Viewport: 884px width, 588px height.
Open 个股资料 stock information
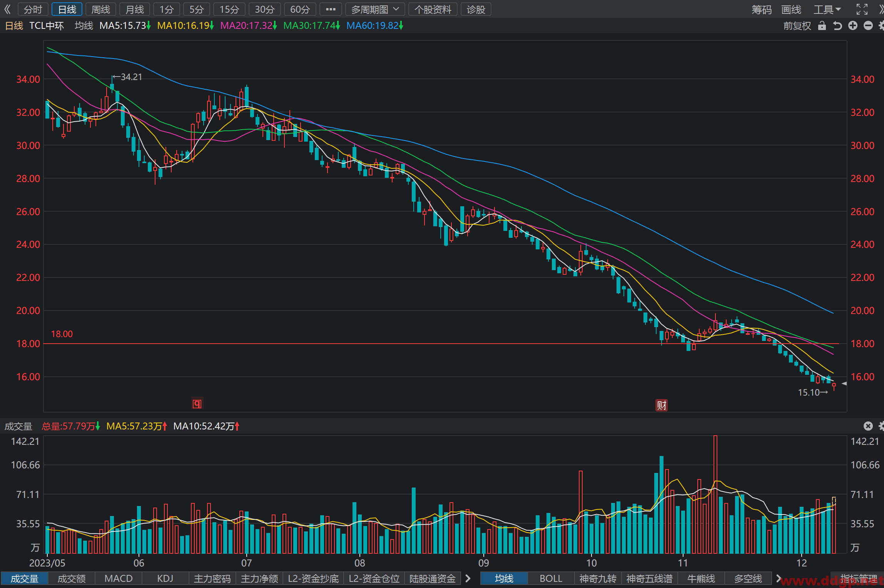pyautogui.click(x=433, y=9)
